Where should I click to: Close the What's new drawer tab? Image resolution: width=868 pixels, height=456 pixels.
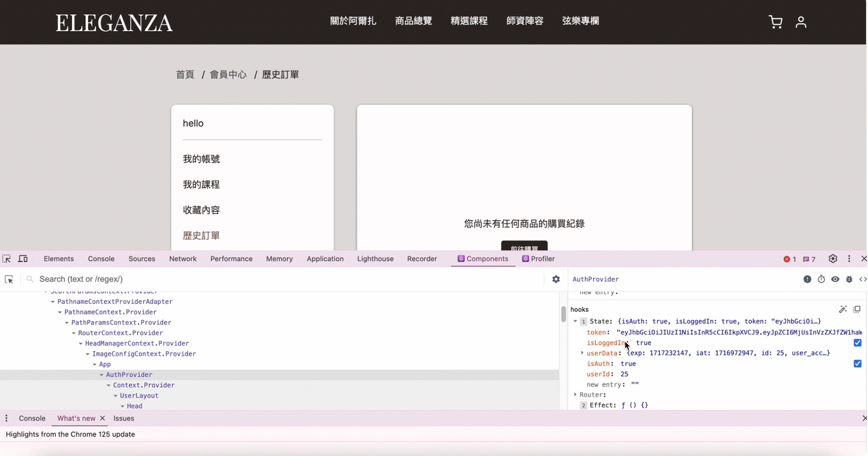[x=102, y=419]
